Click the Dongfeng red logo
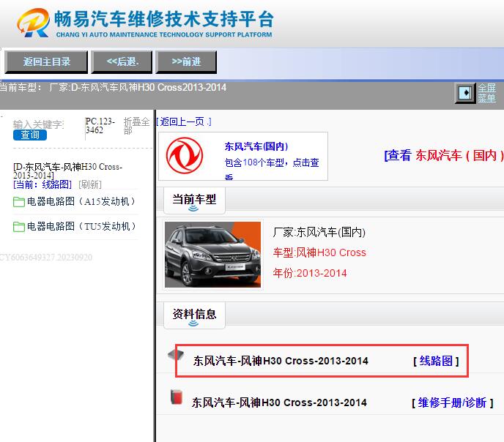 coord(185,156)
